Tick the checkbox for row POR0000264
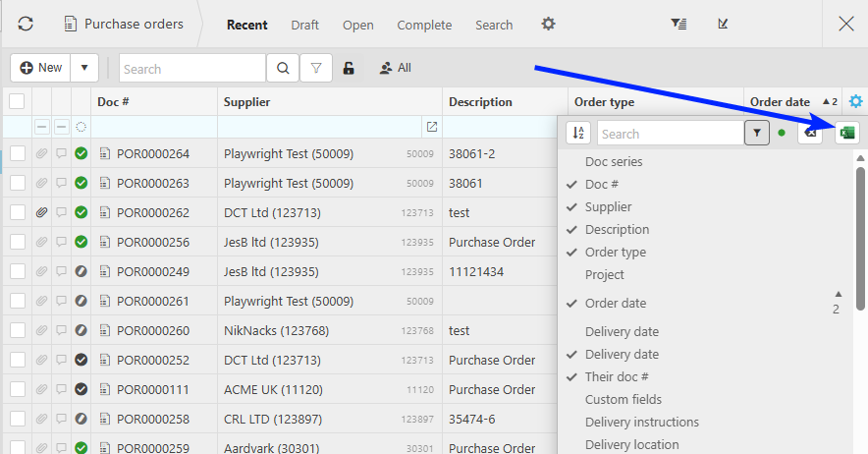Screen dimensions: 868x454 18,153
